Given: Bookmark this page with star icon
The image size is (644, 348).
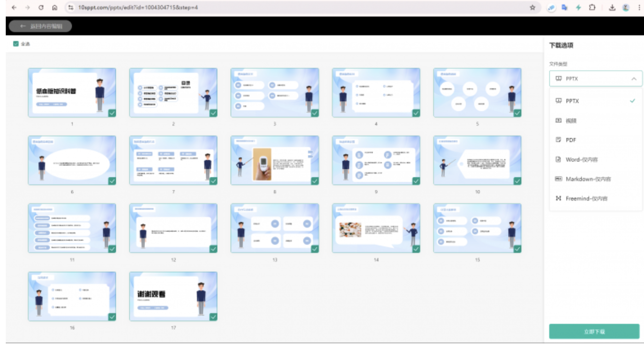Looking at the screenshot, I should (532, 8).
